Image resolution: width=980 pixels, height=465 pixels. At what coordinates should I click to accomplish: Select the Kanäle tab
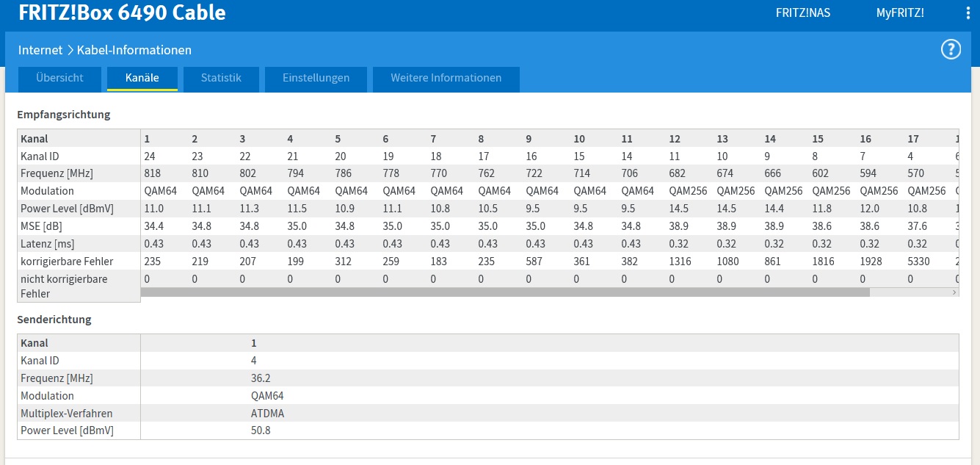(x=142, y=78)
